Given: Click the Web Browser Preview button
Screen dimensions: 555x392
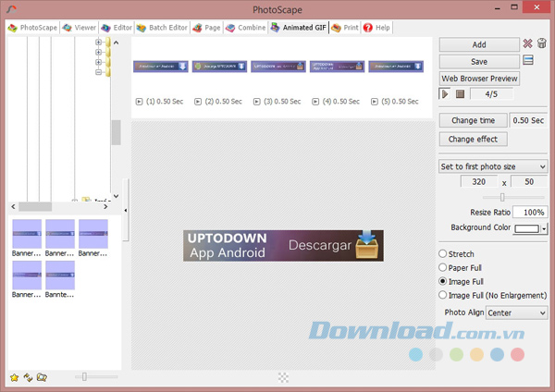Looking at the screenshot, I should point(478,79).
